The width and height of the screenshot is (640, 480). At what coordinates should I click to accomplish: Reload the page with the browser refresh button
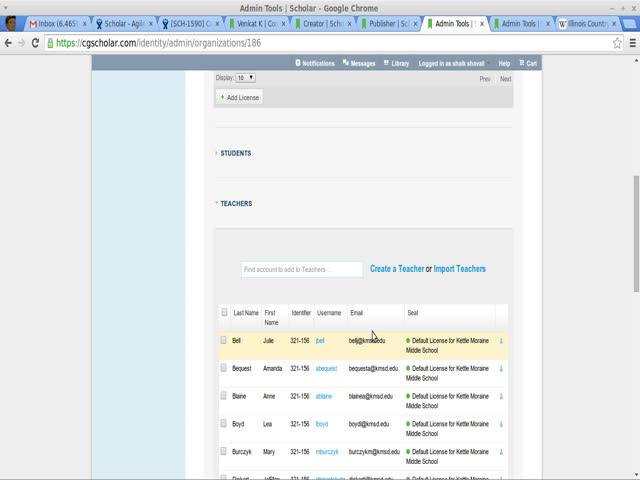pos(36,43)
